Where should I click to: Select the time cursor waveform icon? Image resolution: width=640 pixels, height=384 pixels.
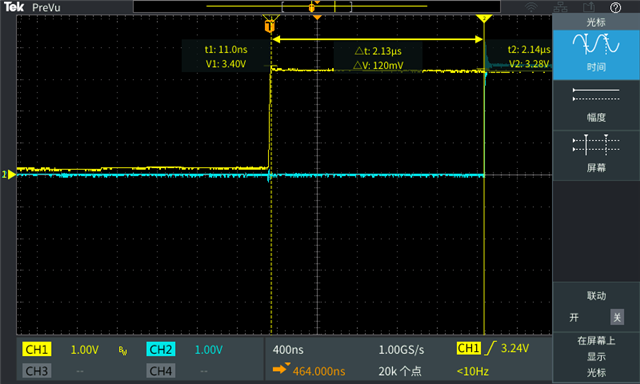point(596,44)
